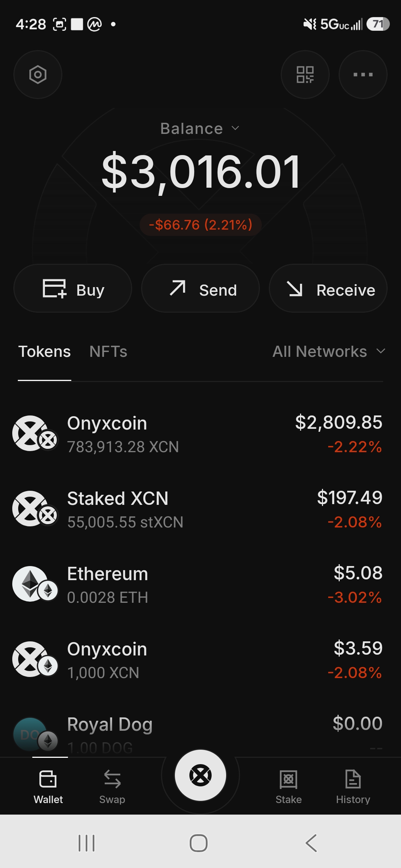
Task: Open the Stake tab icon
Action: (288, 779)
